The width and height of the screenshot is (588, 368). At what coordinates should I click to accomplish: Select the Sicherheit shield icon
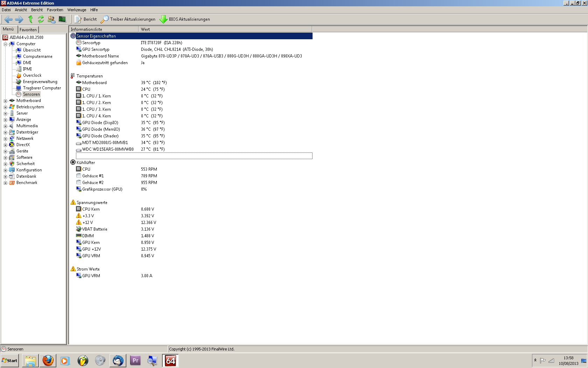(12, 164)
